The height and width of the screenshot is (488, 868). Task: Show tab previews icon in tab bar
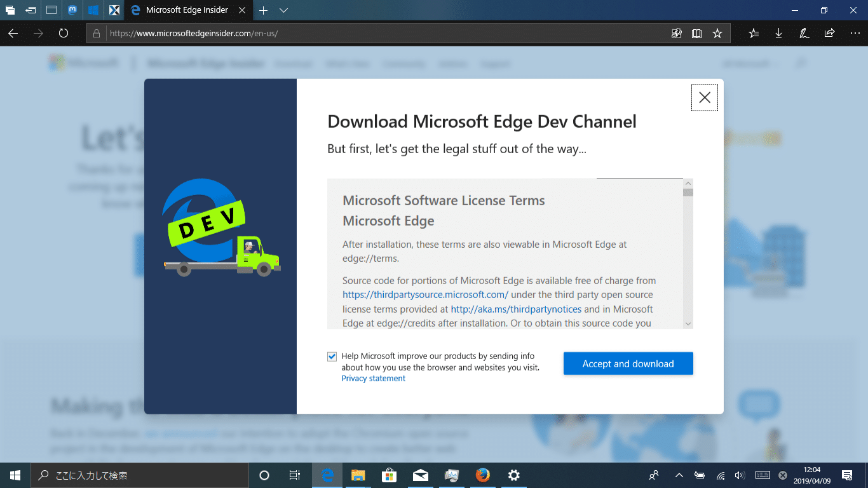pyautogui.click(x=51, y=10)
